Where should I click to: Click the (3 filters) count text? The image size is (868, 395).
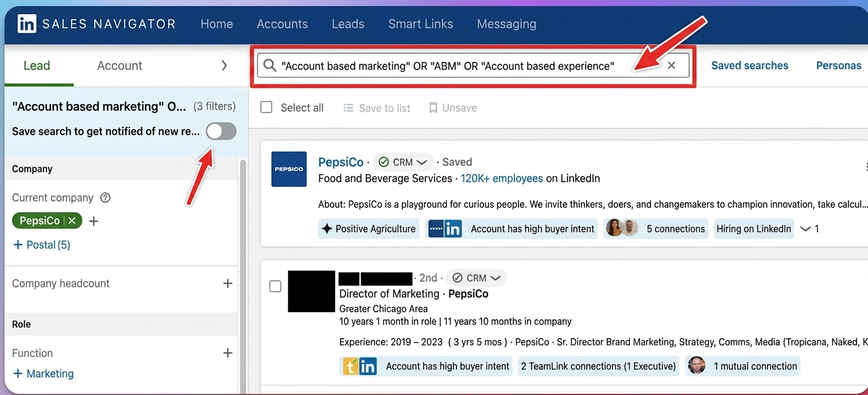pos(214,106)
